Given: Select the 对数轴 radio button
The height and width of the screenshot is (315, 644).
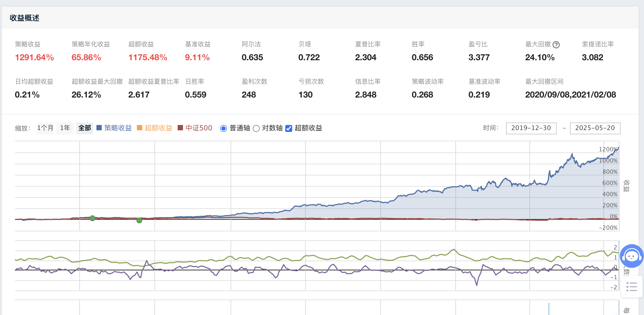Looking at the screenshot, I should [256, 128].
